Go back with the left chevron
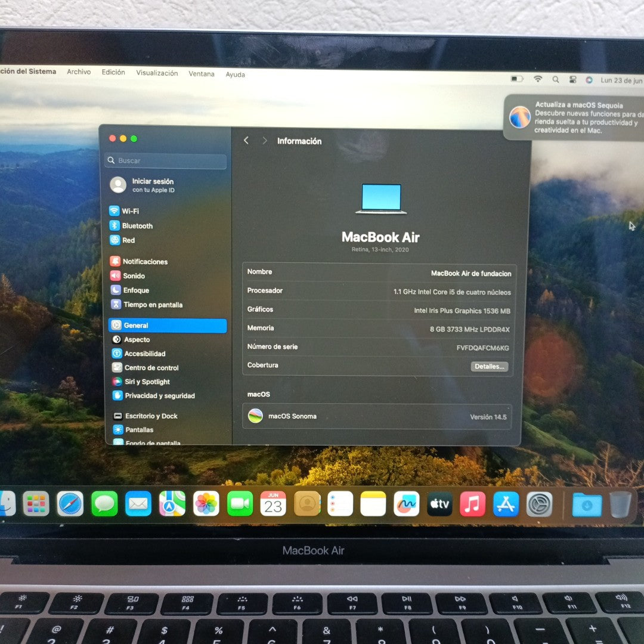644x644 pixels. (246, 141)
